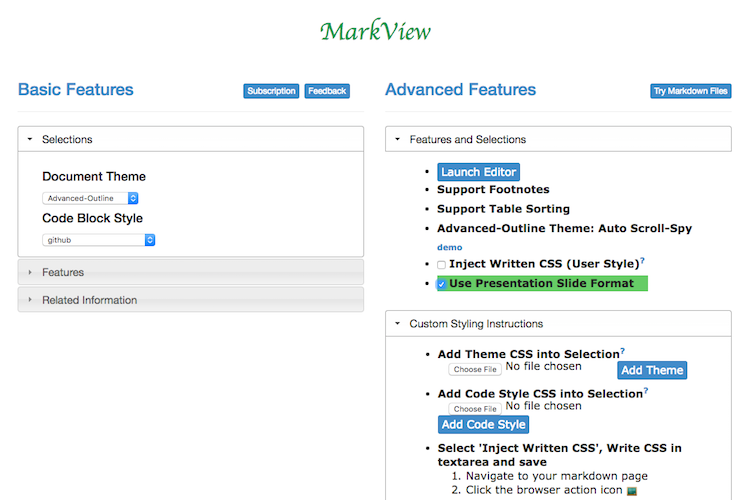
Task: Click Code Block Style label
Action: [92, 218]
